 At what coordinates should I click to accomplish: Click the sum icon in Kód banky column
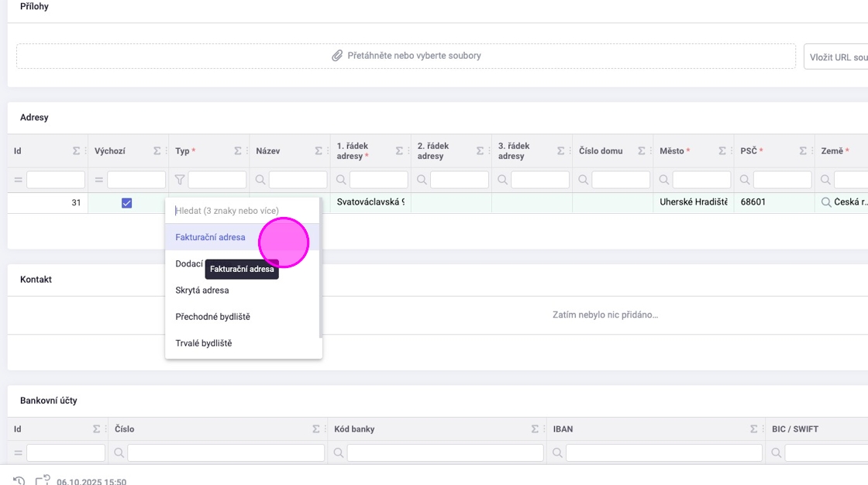[536, 429]
